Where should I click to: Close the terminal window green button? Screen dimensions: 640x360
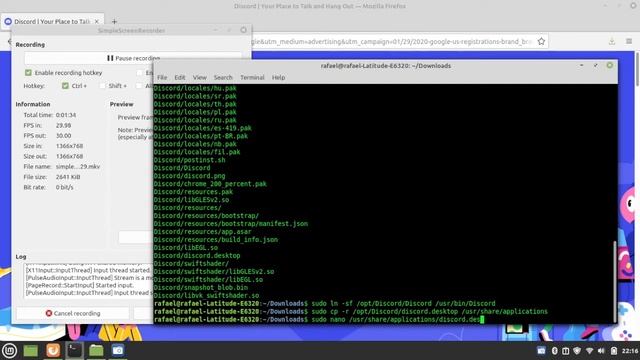click(609, 65)
